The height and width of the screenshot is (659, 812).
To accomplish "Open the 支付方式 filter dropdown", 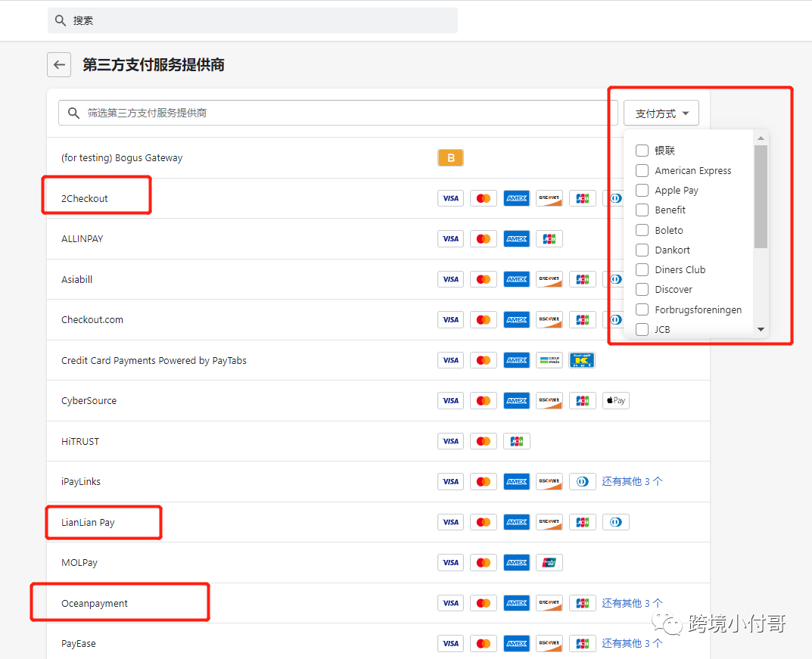I will [x=661, y=112].
